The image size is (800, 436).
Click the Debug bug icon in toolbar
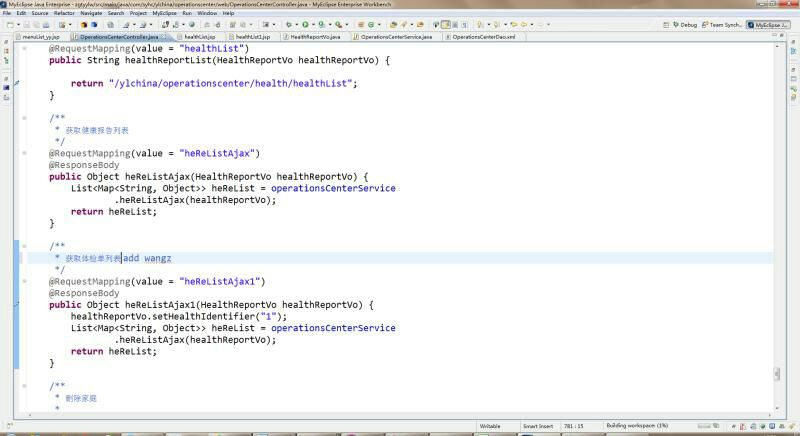(x=289, y=24)
